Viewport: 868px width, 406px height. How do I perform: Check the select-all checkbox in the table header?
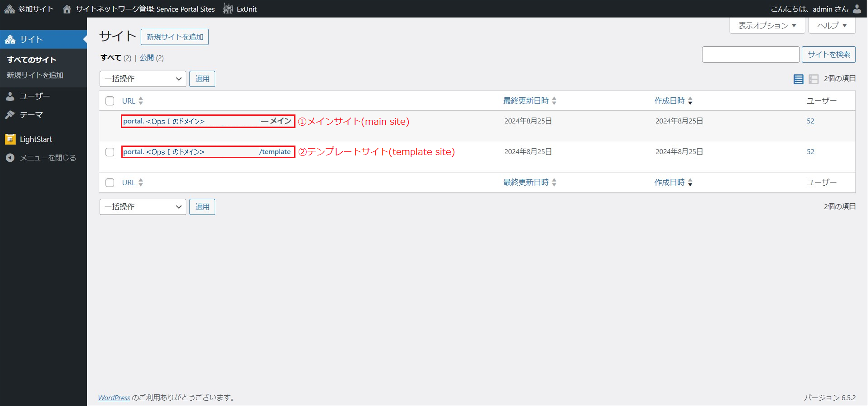tap(110, 101)
